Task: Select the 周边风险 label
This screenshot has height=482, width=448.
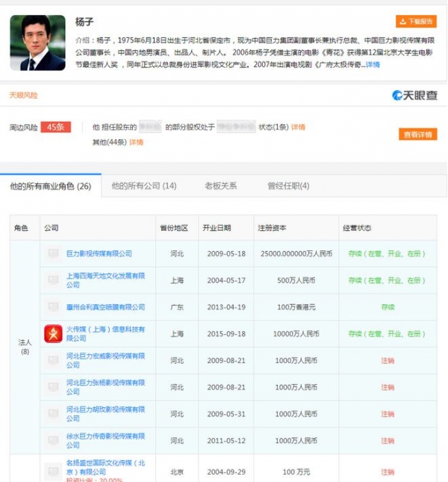Action: coord(24,127)
